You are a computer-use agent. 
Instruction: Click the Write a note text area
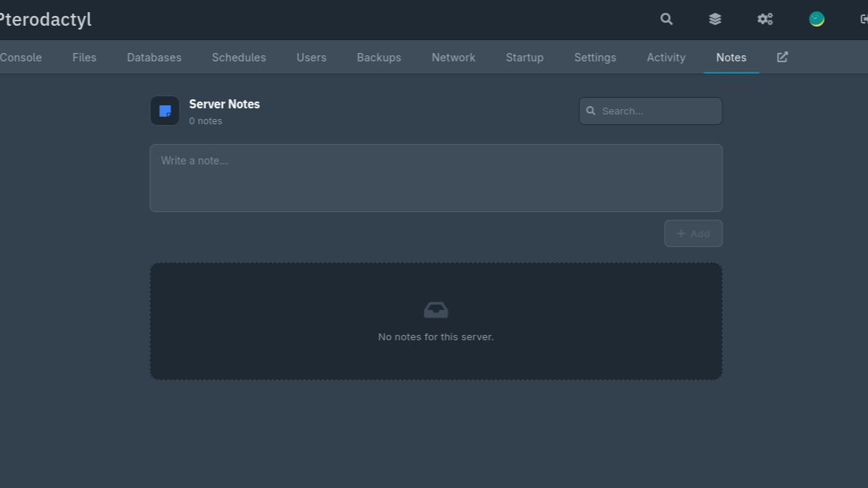click(436, 178)
